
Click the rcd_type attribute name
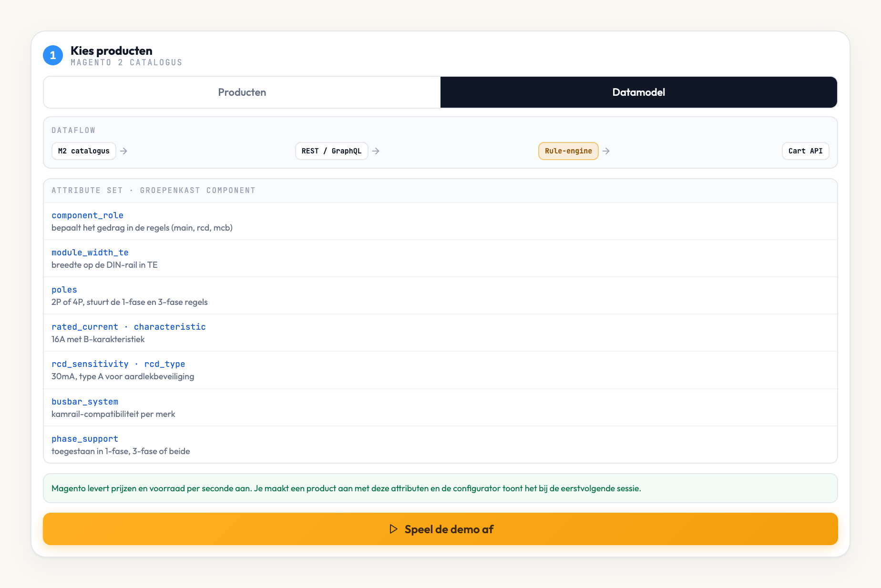click(164, 364)
